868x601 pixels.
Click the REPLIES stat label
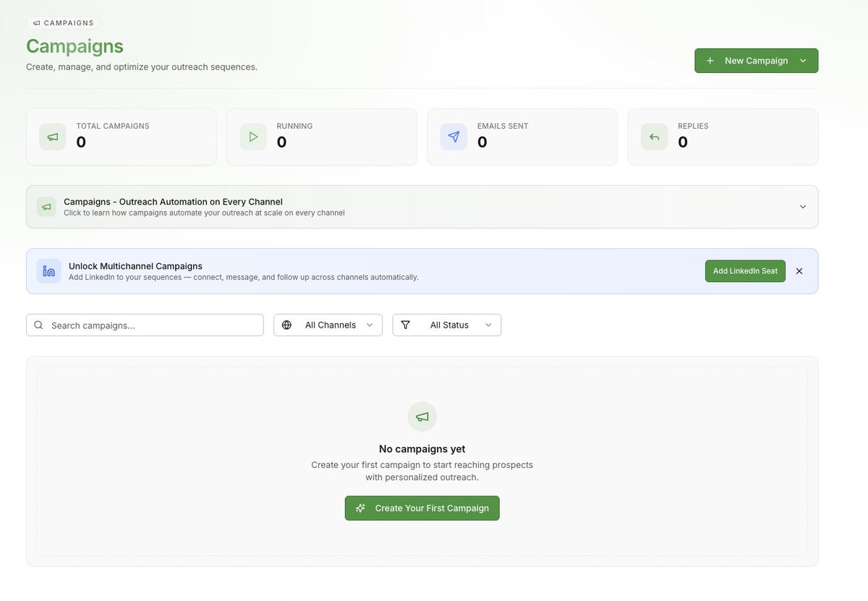click(693, 126)
